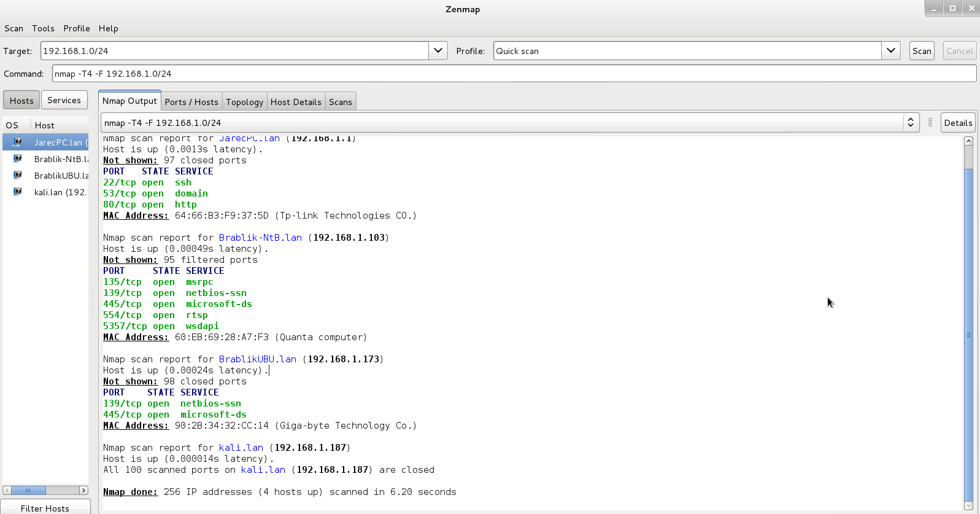Click the Profile input field

click(687, 51)
